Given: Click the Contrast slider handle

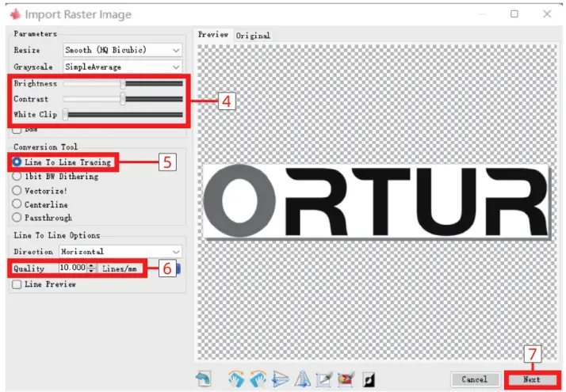Looking at the screenshot, I should click(123, 99).
